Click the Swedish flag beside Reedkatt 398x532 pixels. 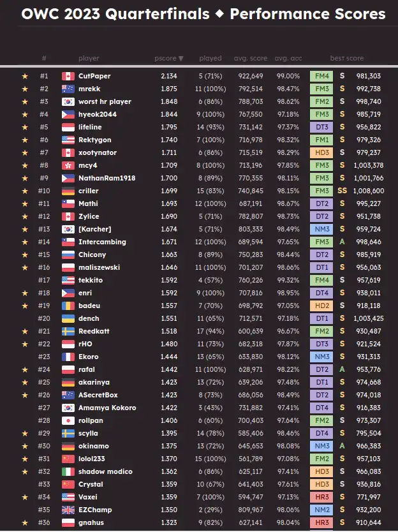[x=68, y=332]
